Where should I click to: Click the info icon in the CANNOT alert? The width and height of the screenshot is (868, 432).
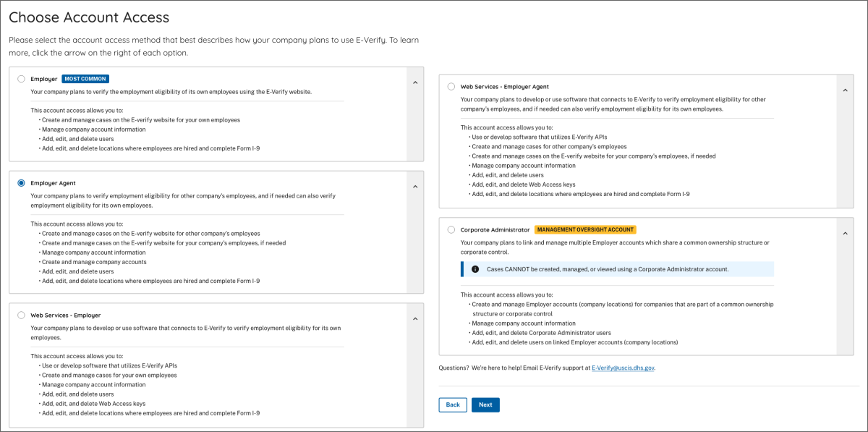point(475,269)
